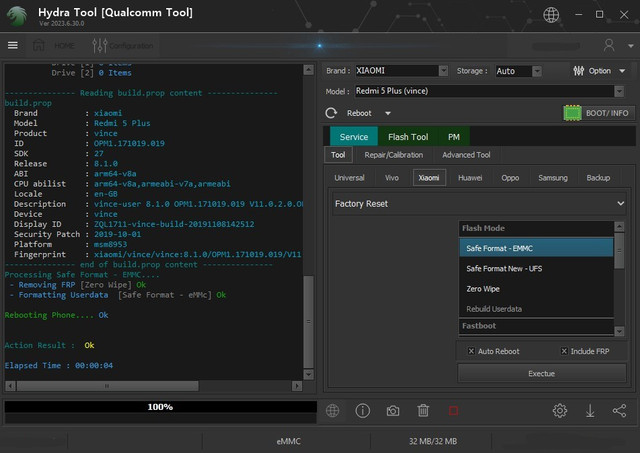Select Safe Format New - UFS option

pyautogui.click(x=536, y=268)
